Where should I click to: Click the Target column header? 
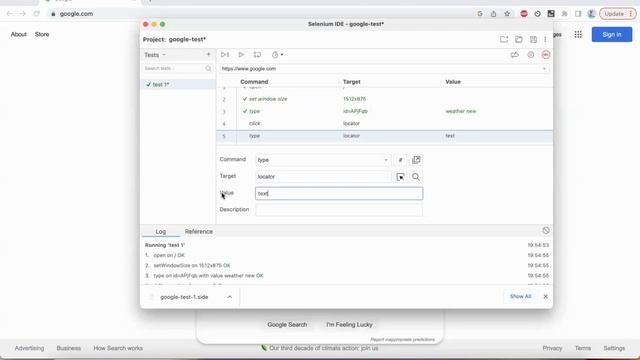coord(351,82)
